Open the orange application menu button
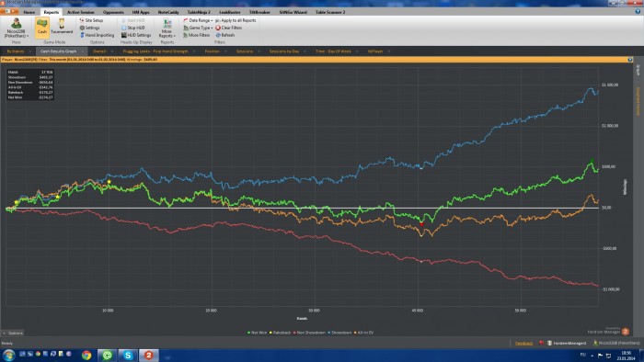644x362 pixels. [9, 11]
